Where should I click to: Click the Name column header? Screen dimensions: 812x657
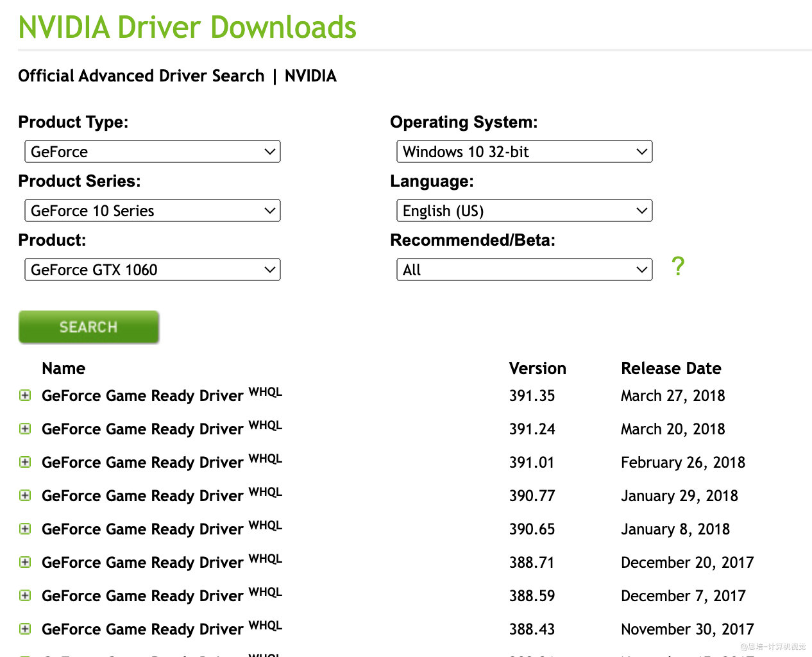coord(63,368)
